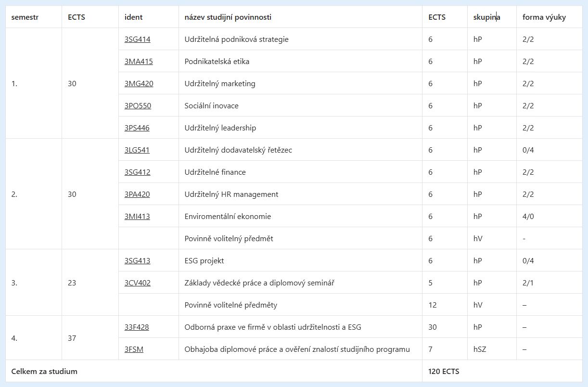This screenshot has height=387, width=588.
Task: Select 'Sociální inovace' course name
Action: [x=211, y=106]
